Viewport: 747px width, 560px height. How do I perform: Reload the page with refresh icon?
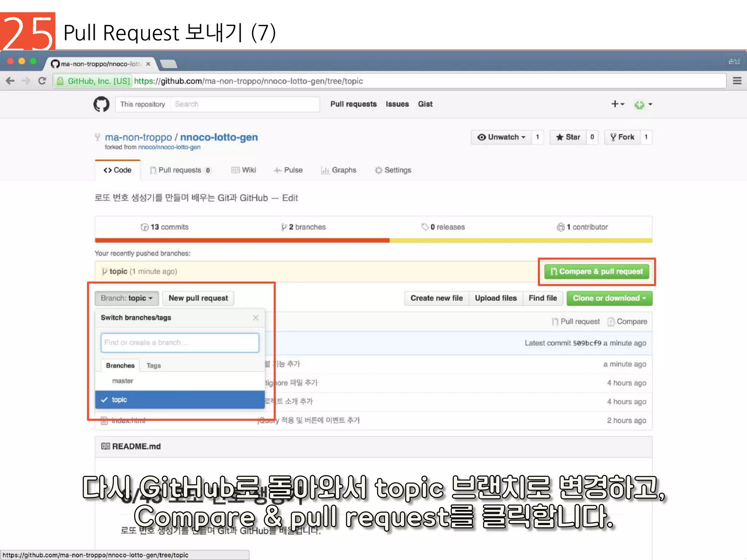[42, 81]
